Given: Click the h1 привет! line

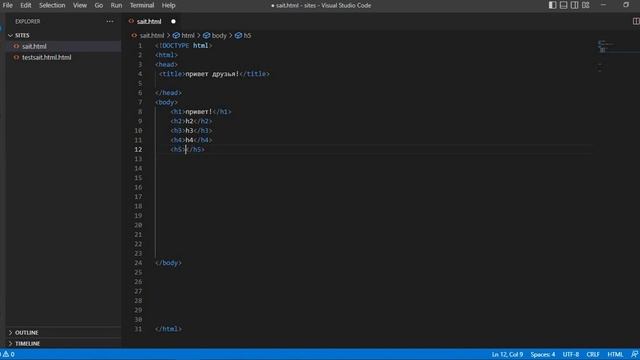Looking at the screenshot, I should point(201,112).
